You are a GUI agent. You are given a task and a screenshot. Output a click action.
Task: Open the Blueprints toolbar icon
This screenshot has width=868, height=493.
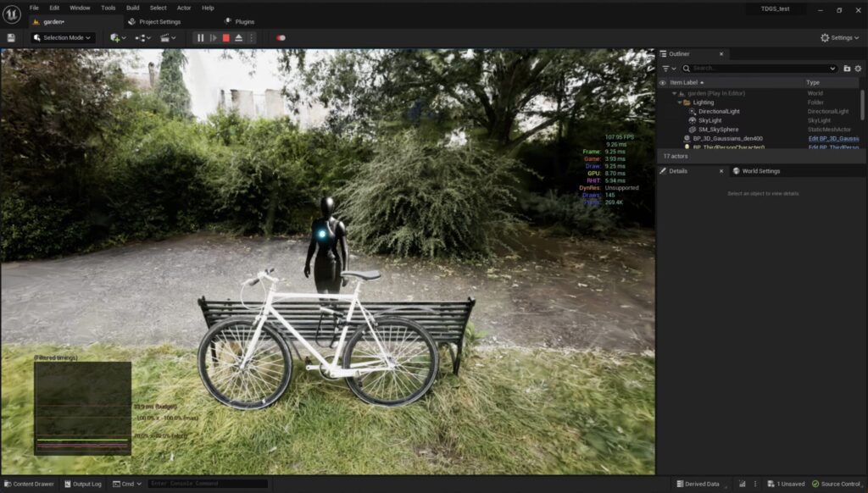[x=141, y=37]
